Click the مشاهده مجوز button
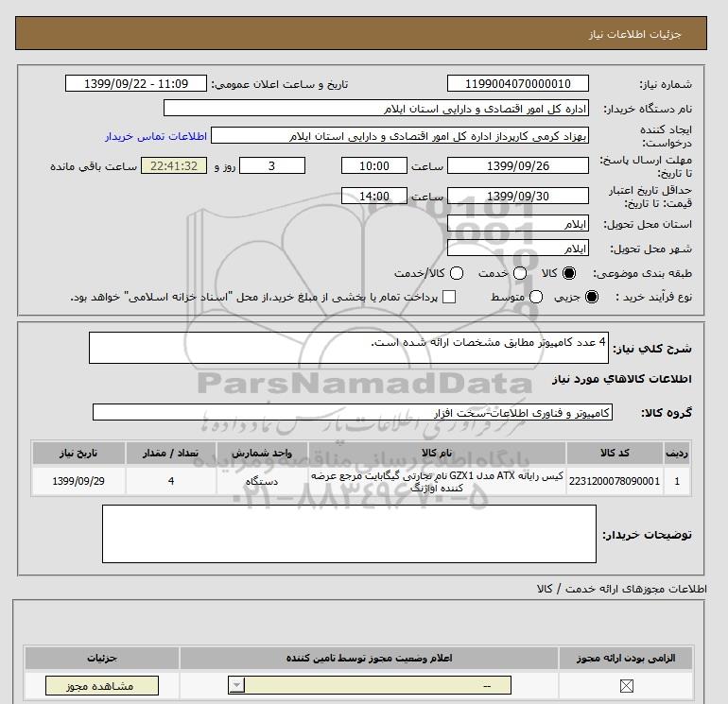This screenshot has height=704, width=728. coord(102,686)
